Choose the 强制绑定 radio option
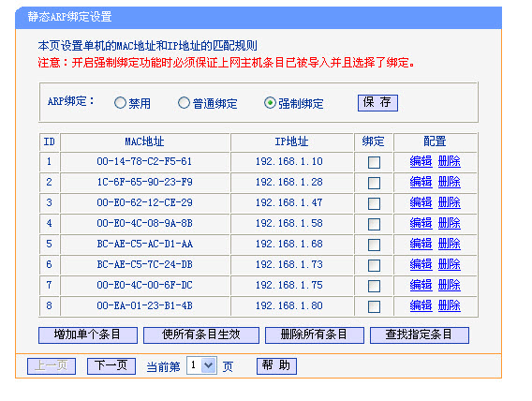 (270, 103)
